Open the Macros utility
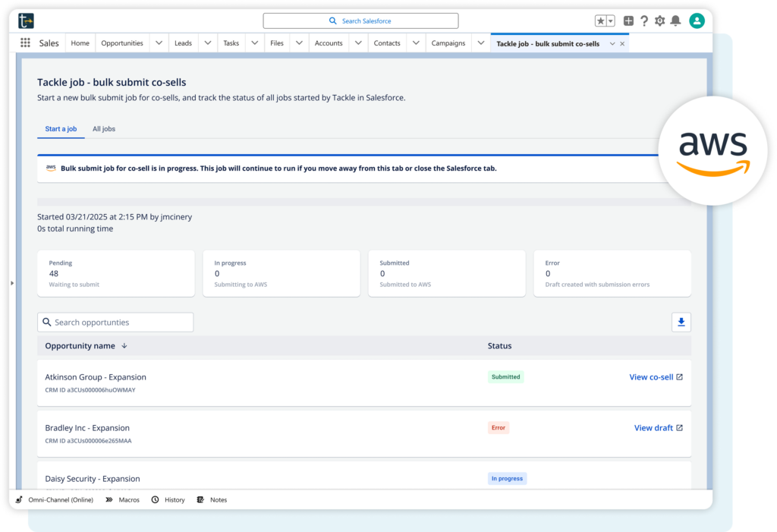Viewport: 777px width, 532px height. tap(122, 500)
